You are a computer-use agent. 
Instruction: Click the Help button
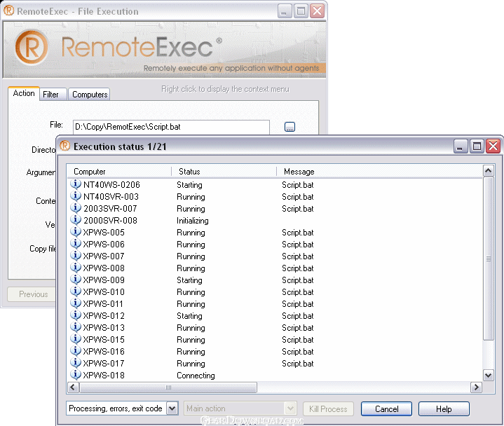coord(444,408)
